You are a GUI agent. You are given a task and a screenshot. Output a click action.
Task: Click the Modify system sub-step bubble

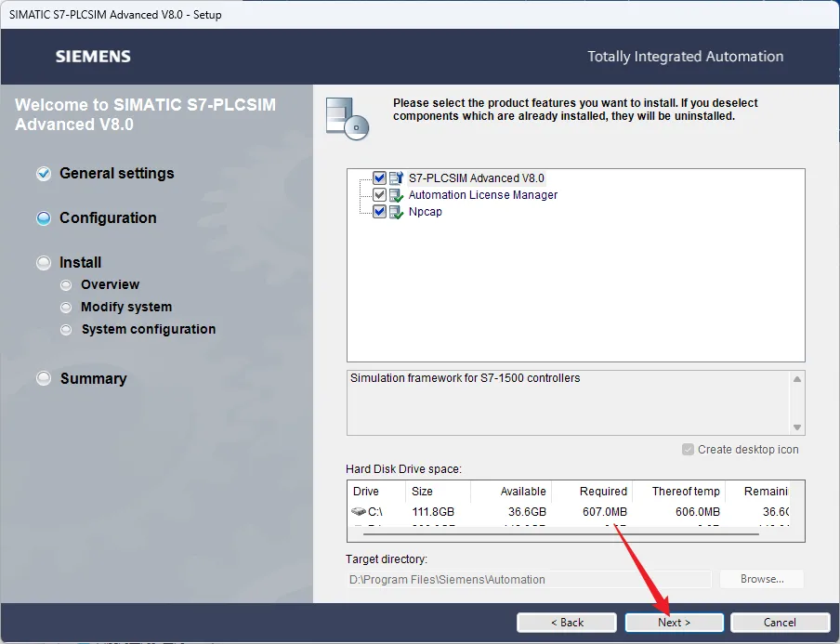66,308
